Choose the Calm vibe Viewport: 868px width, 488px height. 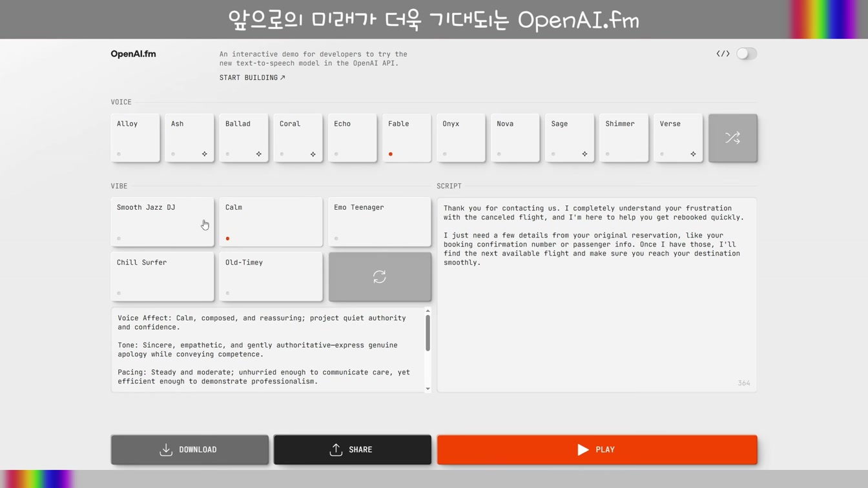click(271, 222)
